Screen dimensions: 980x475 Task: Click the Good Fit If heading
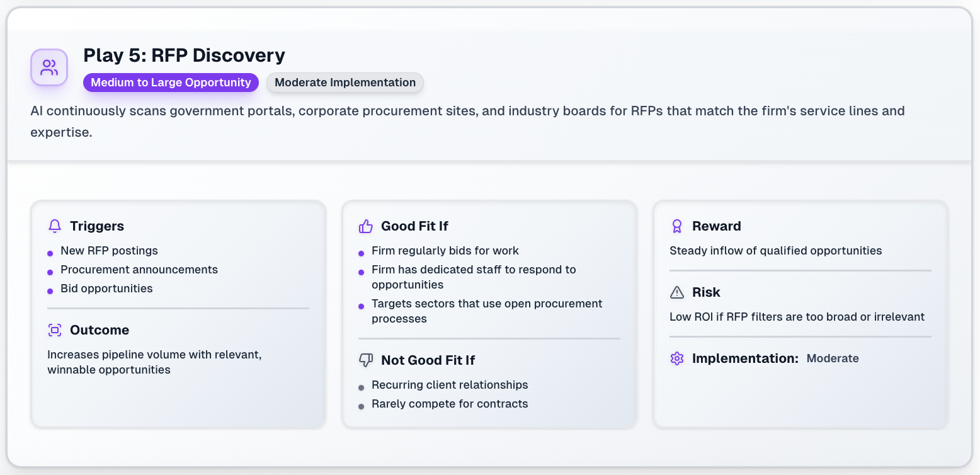(x=414, y=226)
